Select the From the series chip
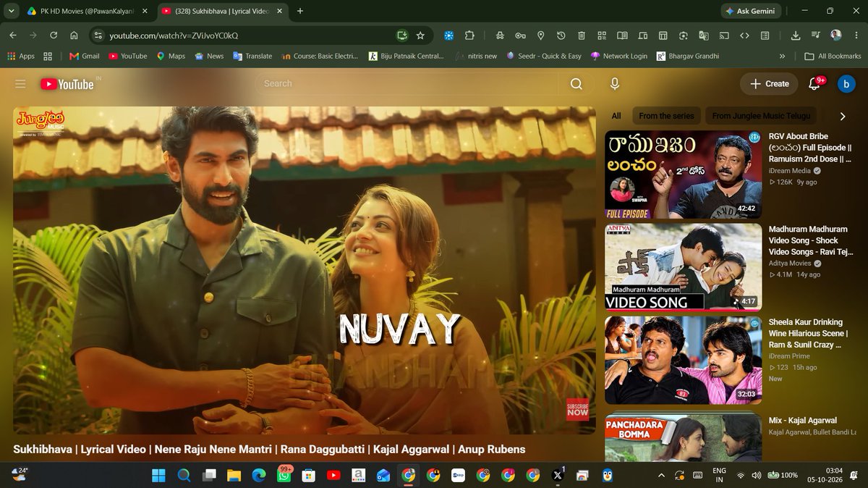The image size is (868, 488). click(x=666, y=116)
